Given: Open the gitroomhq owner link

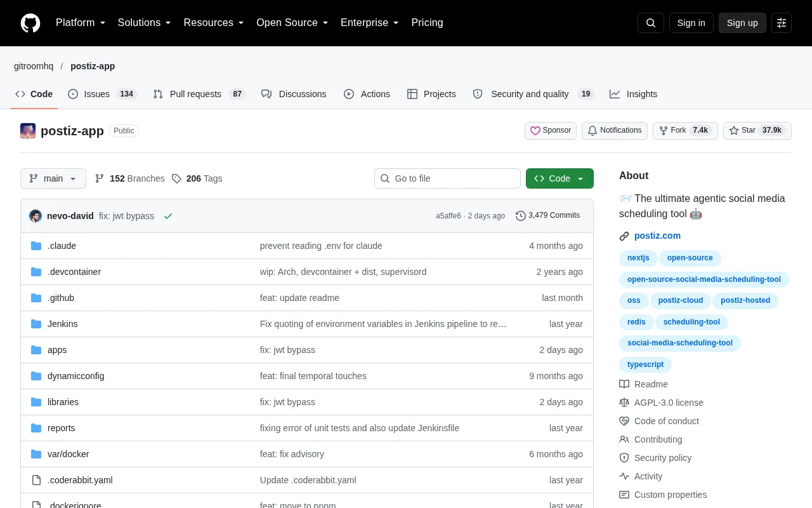Looking at the screenshot, I should [x=34, y=66].
